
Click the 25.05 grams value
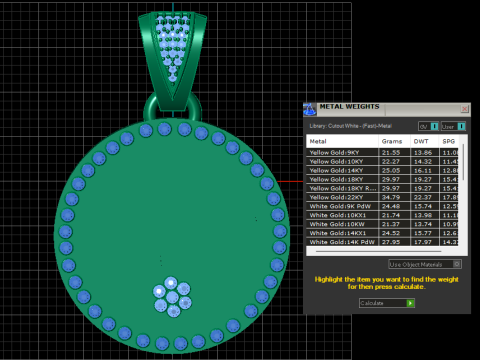391,170
